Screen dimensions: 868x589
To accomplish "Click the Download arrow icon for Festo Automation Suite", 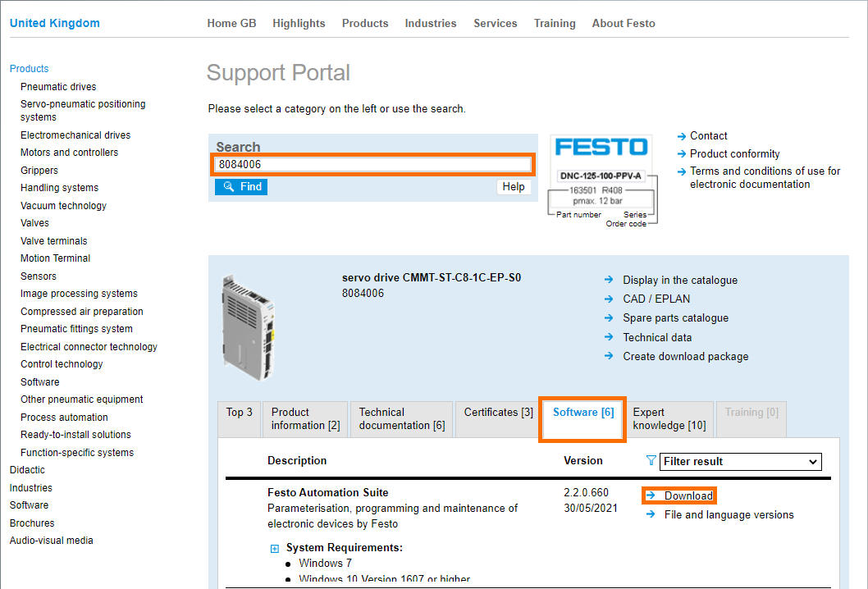I will pos(653,495).
